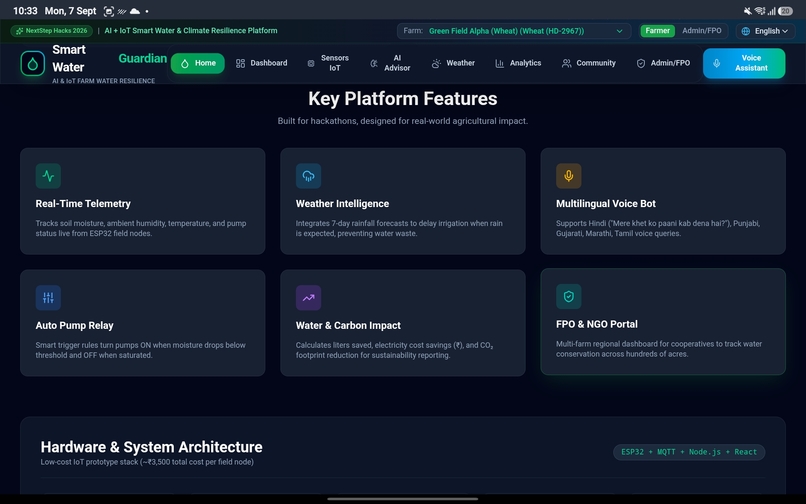
Task: Open Admin/FPO in navigation bar
Action: click(x=663, y=63)
